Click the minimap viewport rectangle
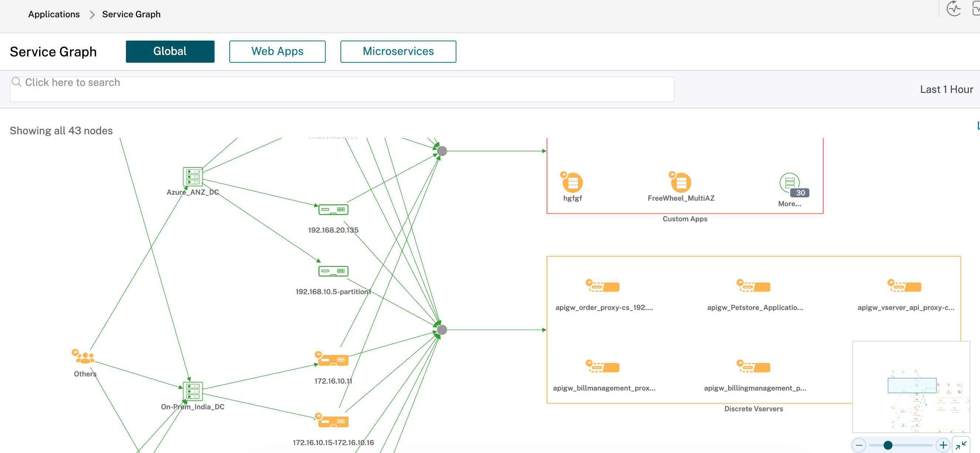Image resolution: width=980 pixels, height=453 pixels. coord(912,385)
